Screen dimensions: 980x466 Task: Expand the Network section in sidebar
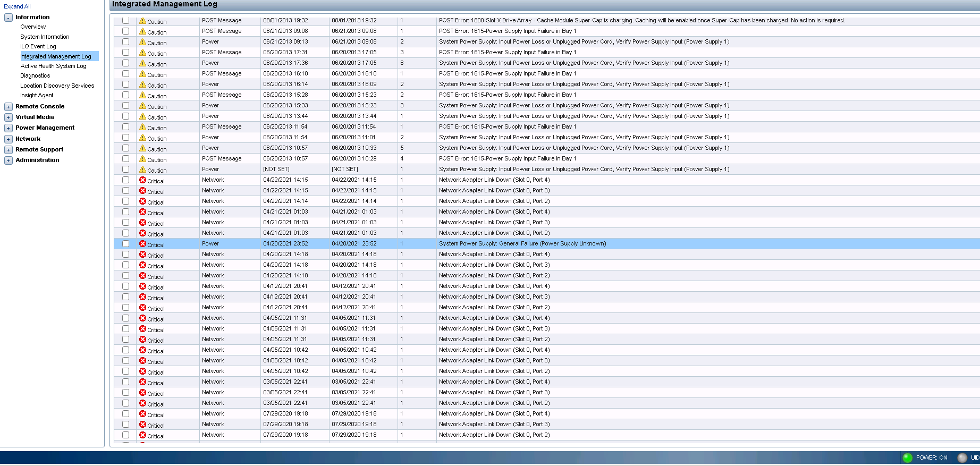click(9, 139)
